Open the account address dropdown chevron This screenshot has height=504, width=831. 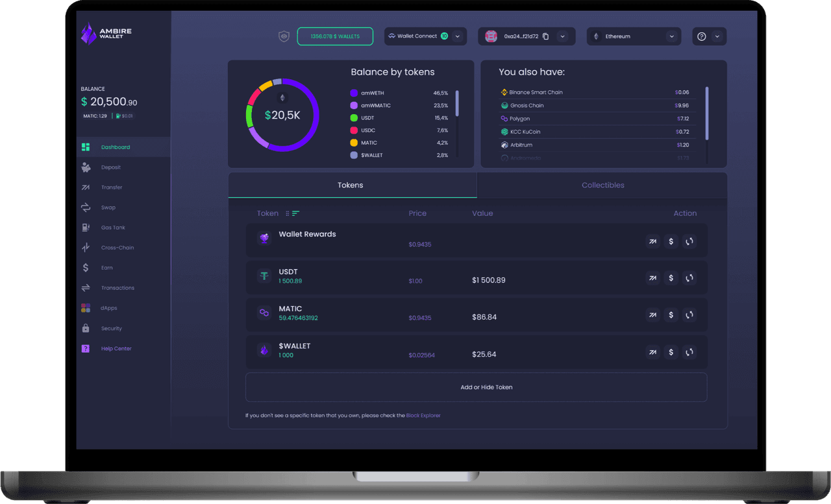point(562,36)
